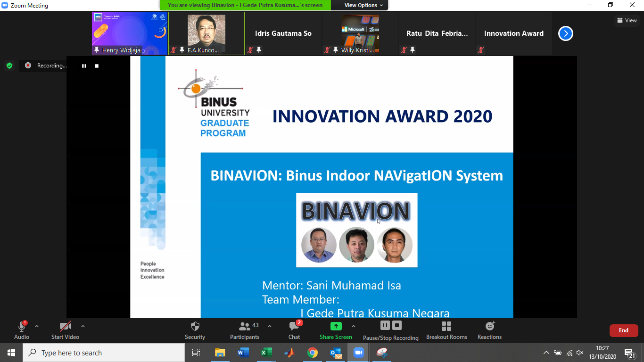This screenshot has height=362, width=644.
Task: Click the battery tray icon
Action: (x=558, y=353)
